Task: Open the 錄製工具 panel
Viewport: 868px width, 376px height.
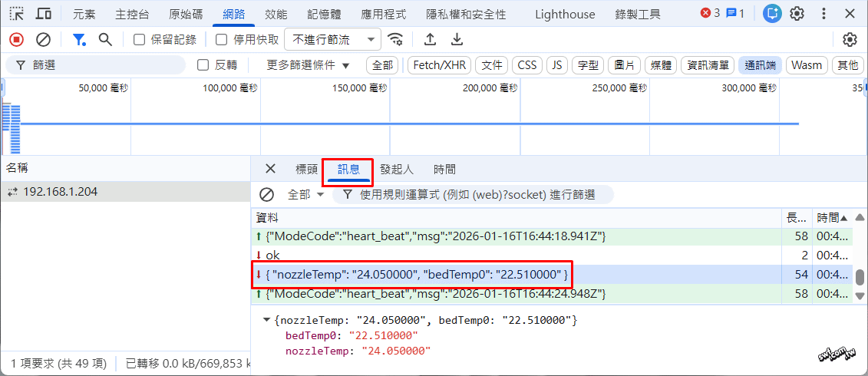Action: pos(638,14)
